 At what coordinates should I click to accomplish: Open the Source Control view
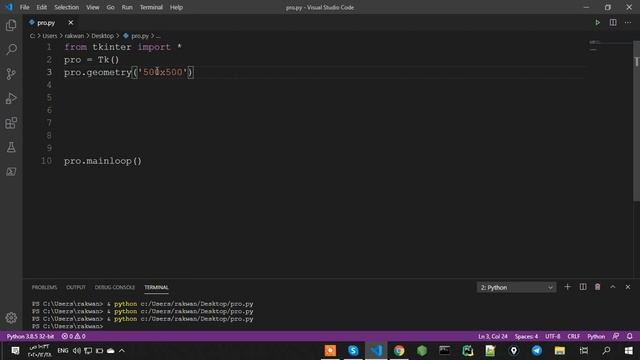point(11,74)
